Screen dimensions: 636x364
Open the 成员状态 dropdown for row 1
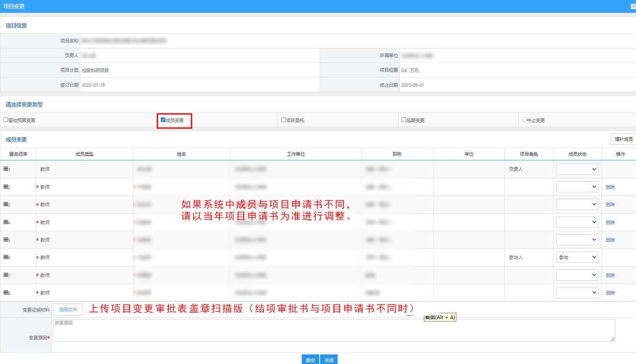(577, 169)
